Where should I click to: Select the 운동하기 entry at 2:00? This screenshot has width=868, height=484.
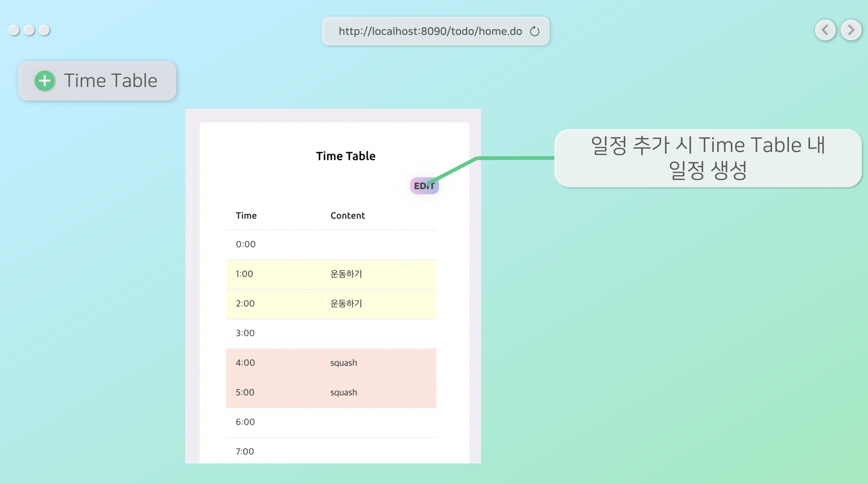[x=346, y=304]
